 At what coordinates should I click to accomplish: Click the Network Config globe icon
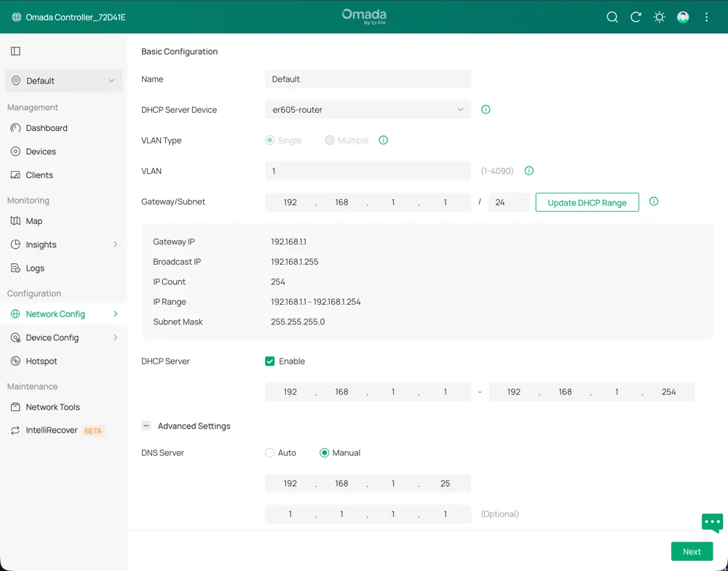coord(15,314)
